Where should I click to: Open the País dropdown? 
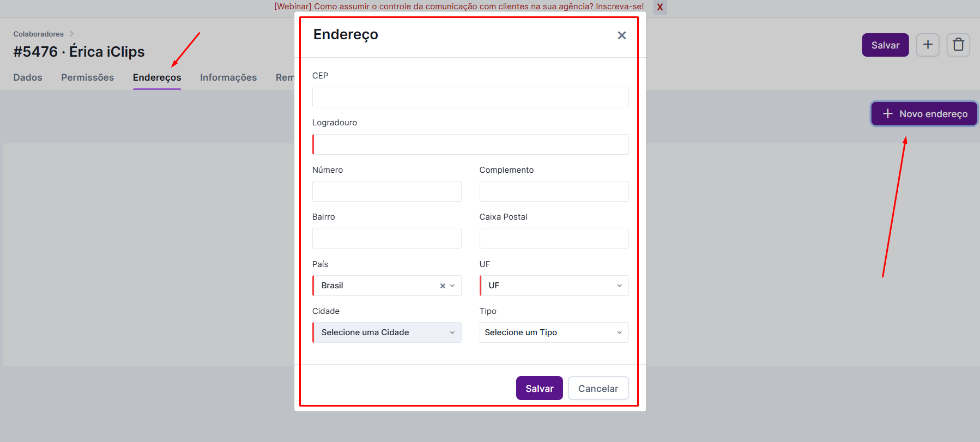(x=452, y=286)
